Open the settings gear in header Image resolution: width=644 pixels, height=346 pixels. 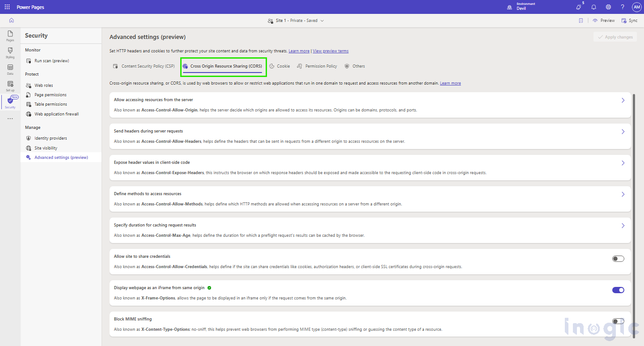(608, 7)
